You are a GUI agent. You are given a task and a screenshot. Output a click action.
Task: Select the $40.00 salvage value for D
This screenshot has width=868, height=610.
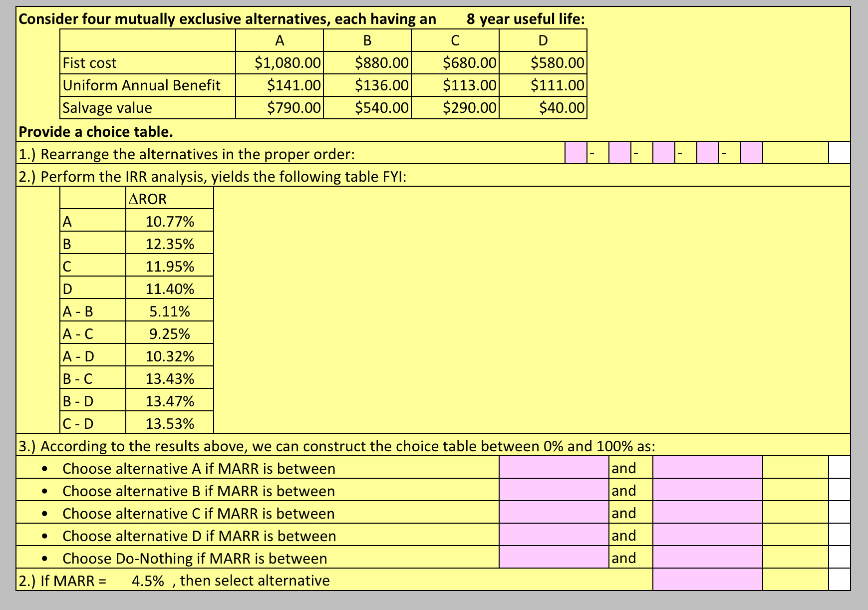tap(557, 107)
